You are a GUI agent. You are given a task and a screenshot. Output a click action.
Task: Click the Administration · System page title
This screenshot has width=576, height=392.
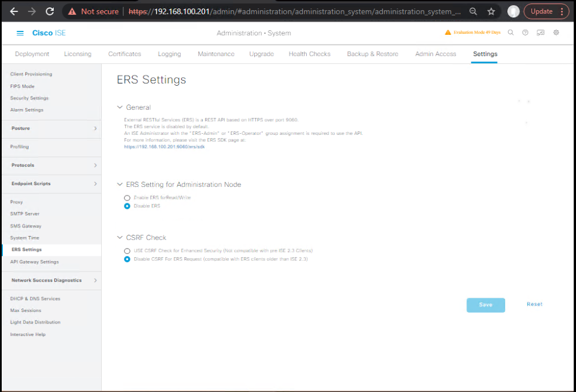[254, 33]
